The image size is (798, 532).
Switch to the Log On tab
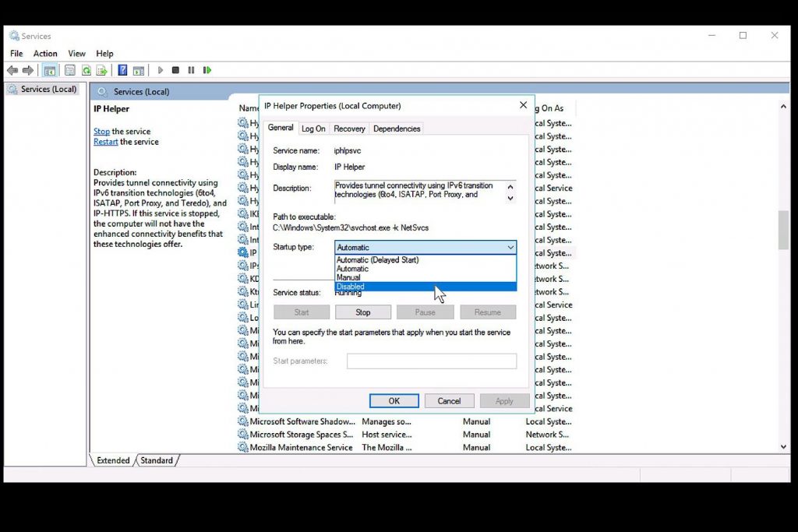[x=313, y=129]
